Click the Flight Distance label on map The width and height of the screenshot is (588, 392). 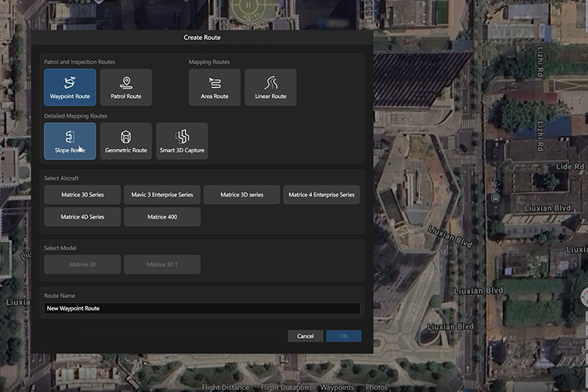click(225, 387)
